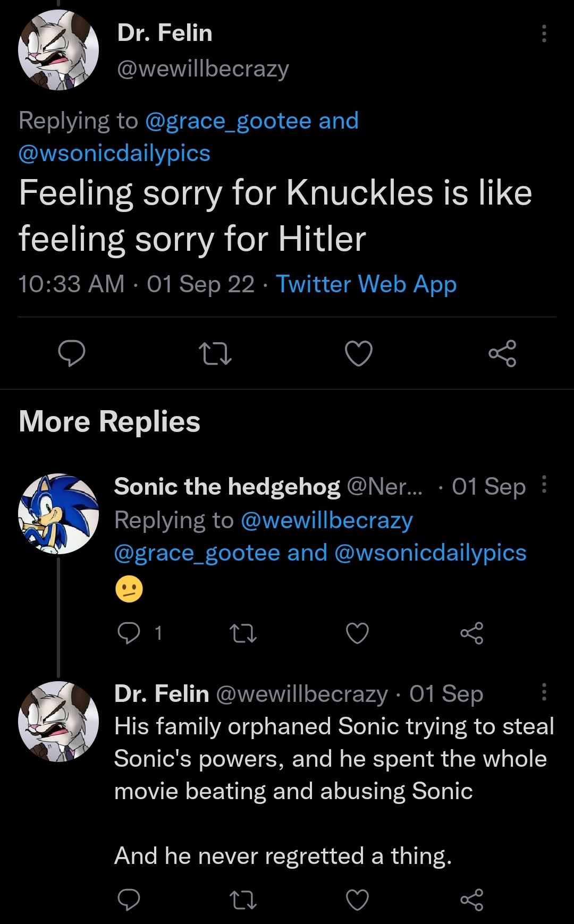Like the "His family orphaned Sonic" reply

[357, 900]
